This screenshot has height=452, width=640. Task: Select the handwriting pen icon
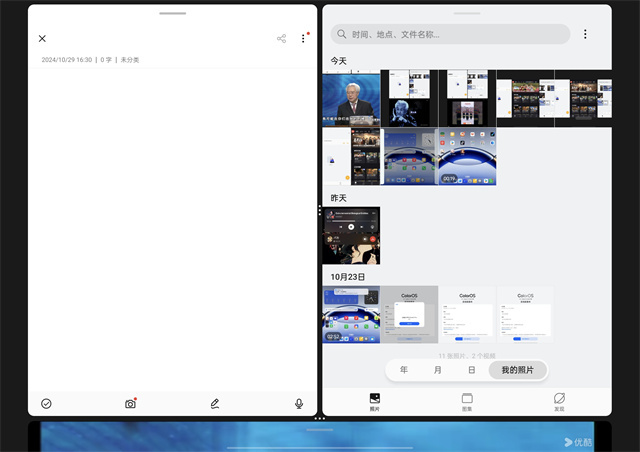coord(215,403)
